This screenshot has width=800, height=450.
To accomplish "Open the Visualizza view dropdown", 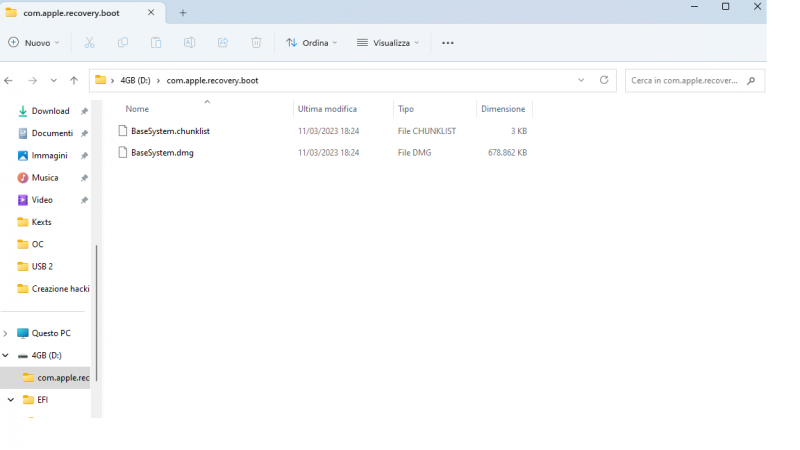I will coord(388,43).
